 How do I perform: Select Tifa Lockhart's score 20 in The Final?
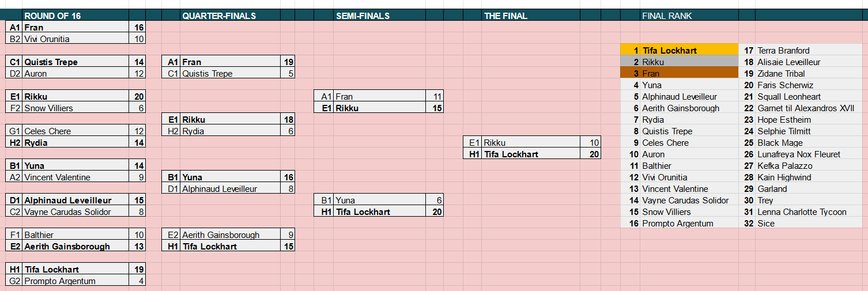click(591, 154)
